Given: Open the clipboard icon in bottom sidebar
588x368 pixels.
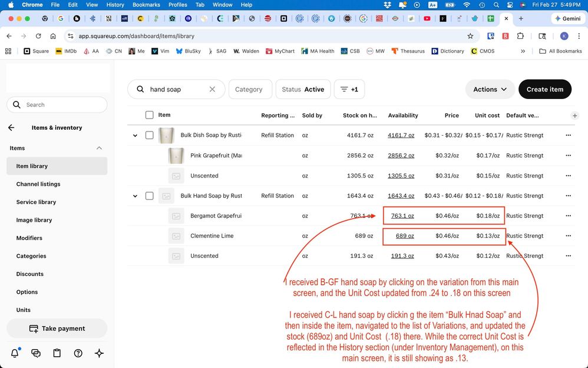Looking at the screenshot, I should (x=57, y=353).
